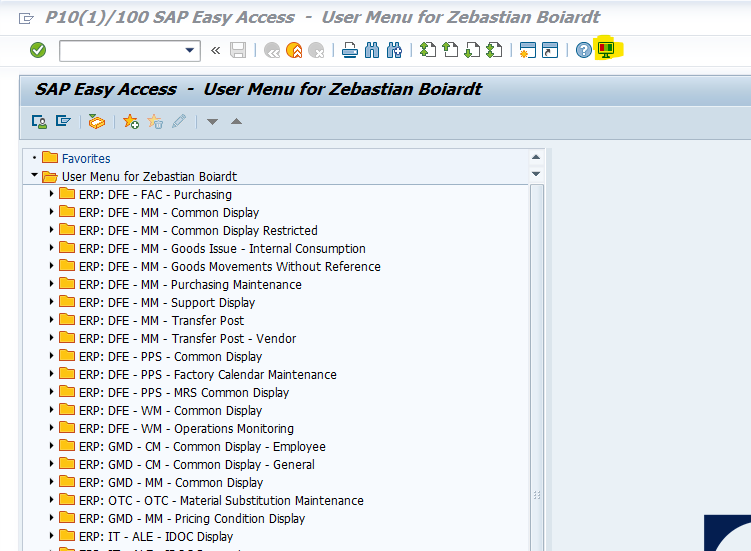Image resolution: width=751 pixels, height=551 pixels.
Task: Open the Help question mark icon
Action: (583, 50)
